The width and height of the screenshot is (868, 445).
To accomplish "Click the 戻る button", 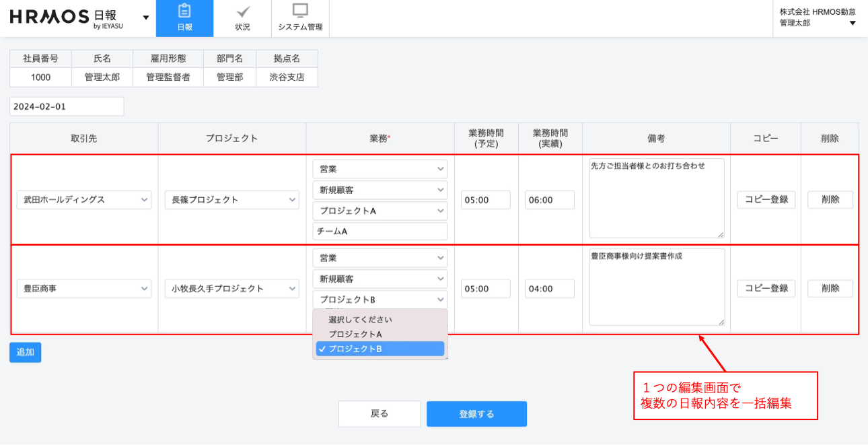I will click(x=379, y=414).
